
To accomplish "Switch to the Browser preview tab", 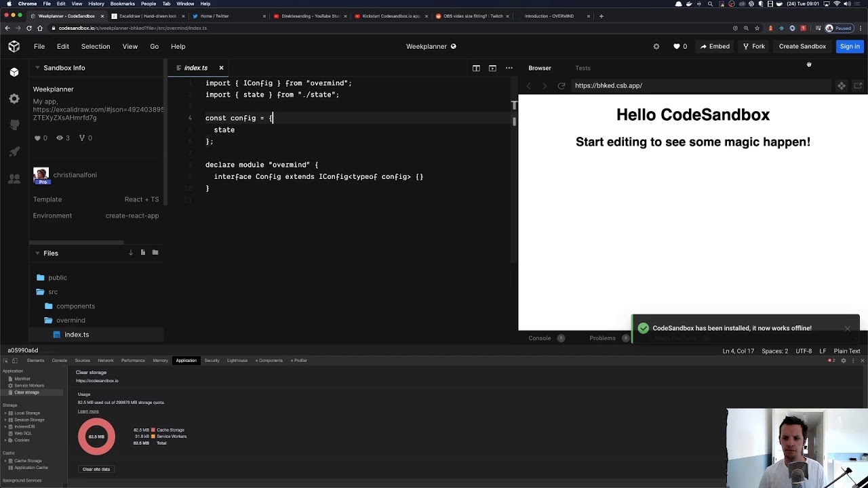I will click(540, 68).
